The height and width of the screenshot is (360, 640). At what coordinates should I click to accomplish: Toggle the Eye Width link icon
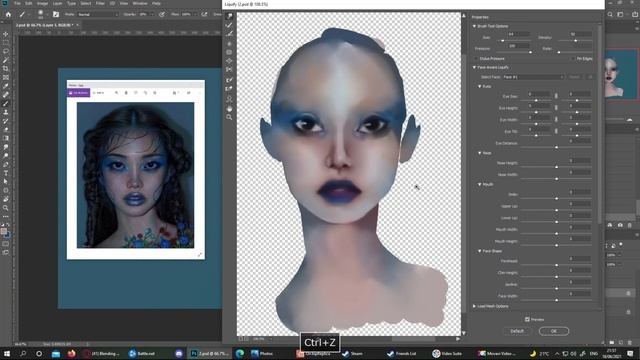[x=556, y=120]
